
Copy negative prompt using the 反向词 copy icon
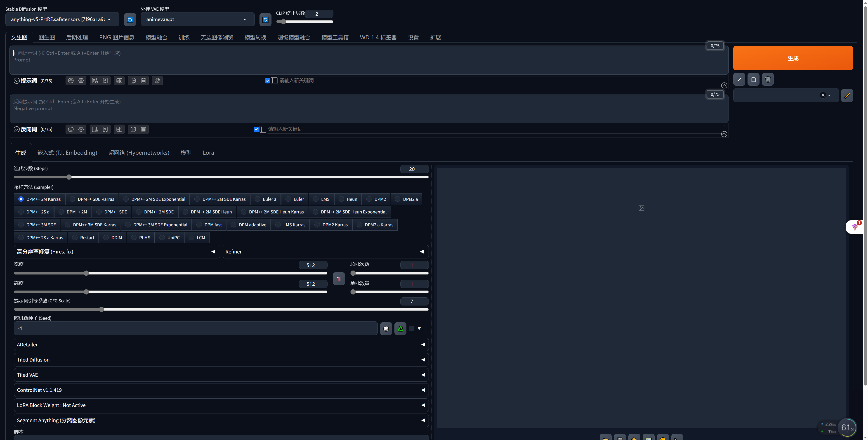133,129
